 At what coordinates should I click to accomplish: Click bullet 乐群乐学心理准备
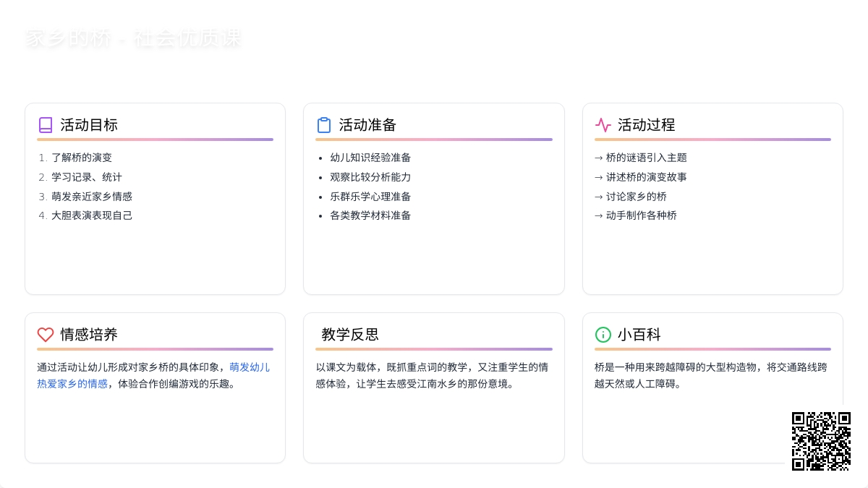[x=370, y=197]
